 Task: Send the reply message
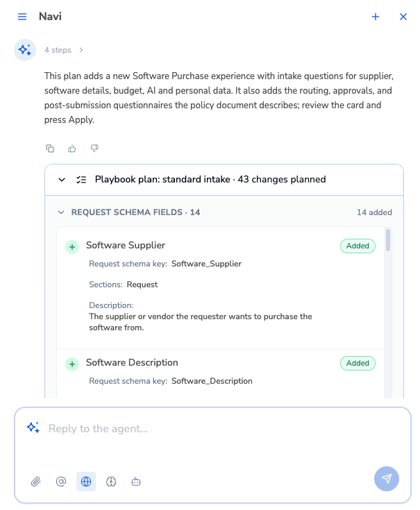coord(387,479)
